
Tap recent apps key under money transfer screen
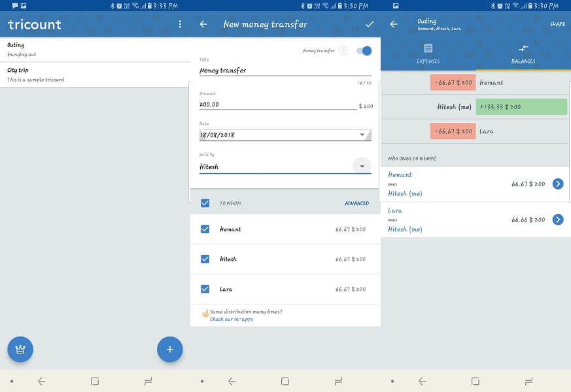[338, 381]
